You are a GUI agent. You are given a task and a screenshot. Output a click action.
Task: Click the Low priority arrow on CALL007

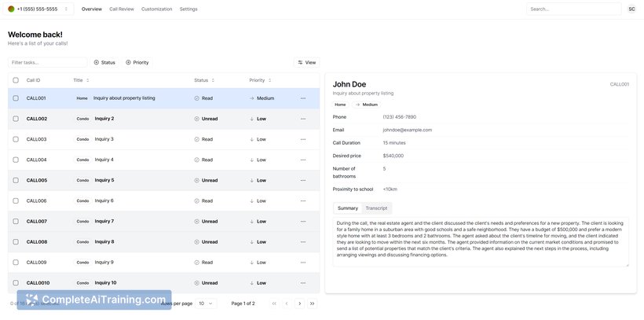point(251,221)
